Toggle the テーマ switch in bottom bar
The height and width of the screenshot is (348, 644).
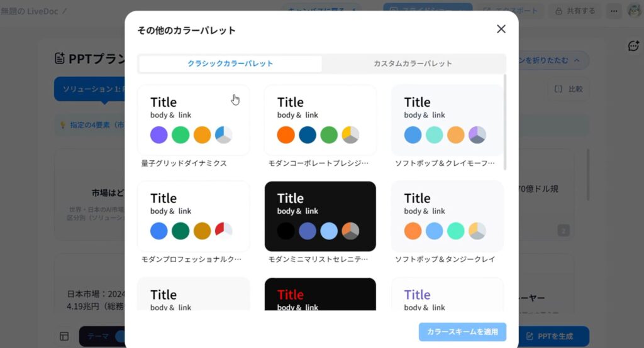point(119,336)
